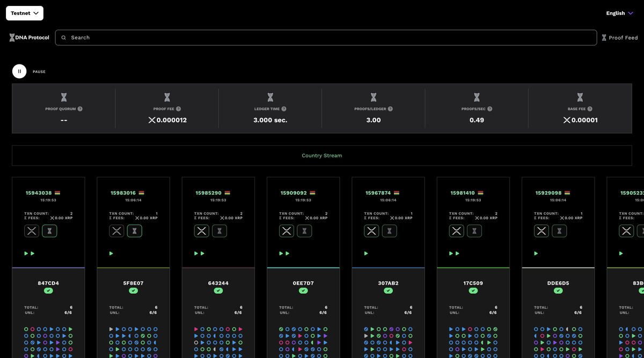The width and height of the screenshot is (644, 358).
Task: Select hash 17C509
Action: (473, 283)
